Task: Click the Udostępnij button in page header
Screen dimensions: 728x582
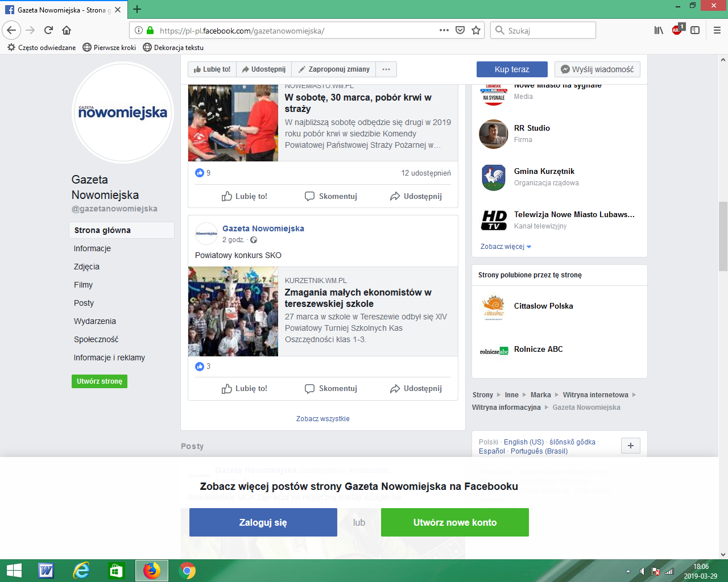Action: 264,69
